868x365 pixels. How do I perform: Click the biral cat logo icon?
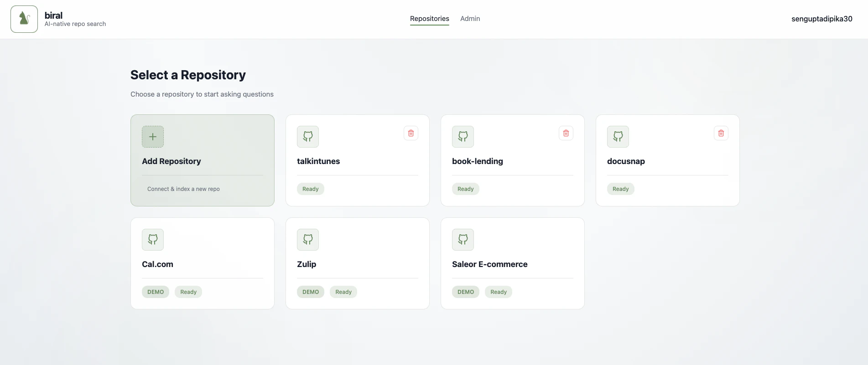point(24,19)
